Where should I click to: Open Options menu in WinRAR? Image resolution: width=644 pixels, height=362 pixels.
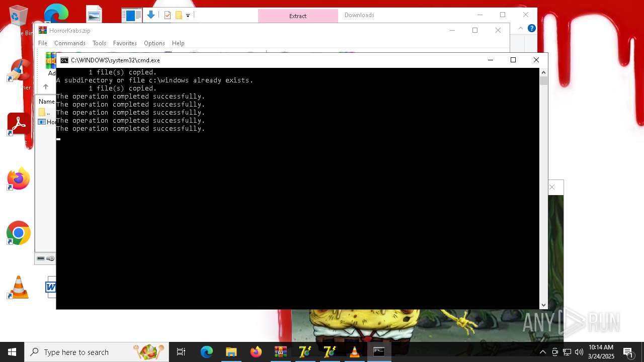pos(154,43)
